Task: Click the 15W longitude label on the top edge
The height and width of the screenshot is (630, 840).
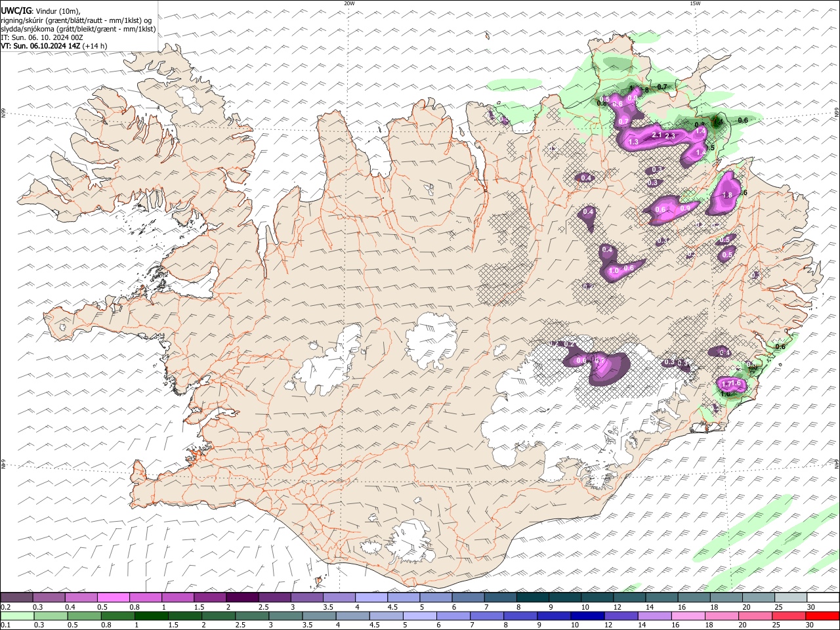Action: 695,3
